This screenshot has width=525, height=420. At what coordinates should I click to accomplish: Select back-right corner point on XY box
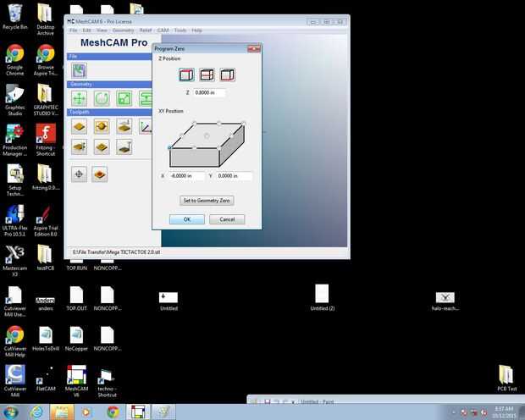pyautogui.click(x=243, y=124)
